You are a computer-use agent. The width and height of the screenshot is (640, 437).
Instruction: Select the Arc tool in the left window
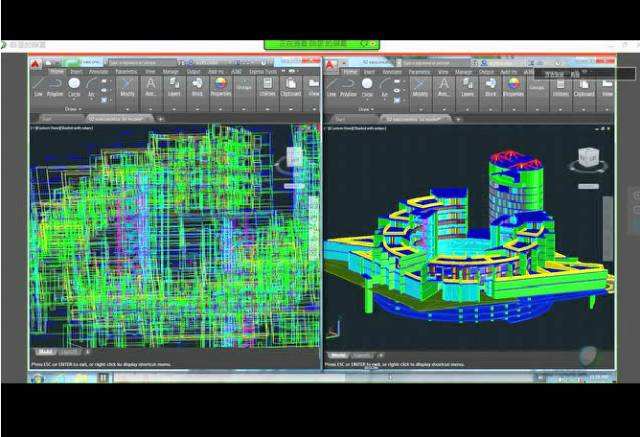click(x=91, y=87)
